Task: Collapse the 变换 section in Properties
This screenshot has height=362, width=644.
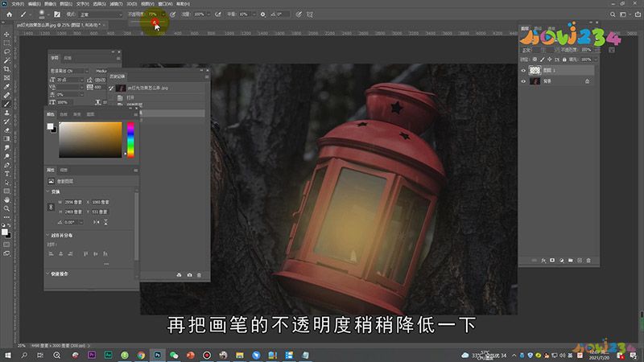Action: coord(48,191)
